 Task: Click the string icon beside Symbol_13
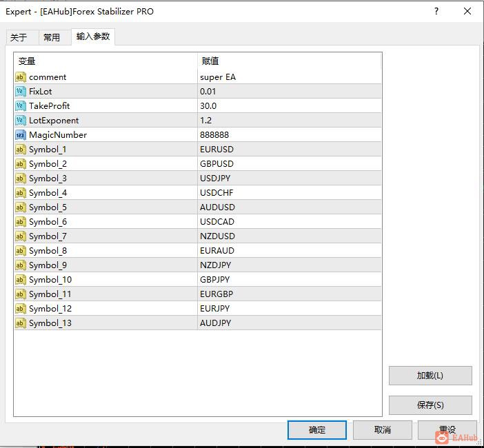click(x=21, y=323)
